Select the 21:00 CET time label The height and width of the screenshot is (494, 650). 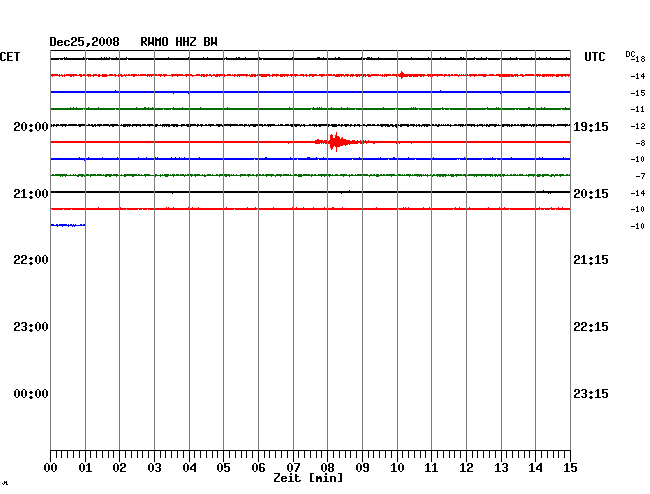(31, 194)
